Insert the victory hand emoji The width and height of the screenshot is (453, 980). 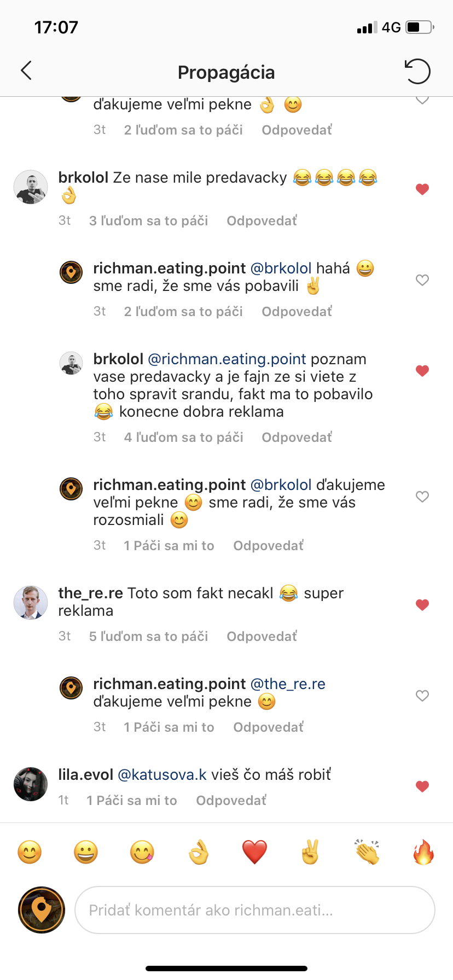click(310, 851)
